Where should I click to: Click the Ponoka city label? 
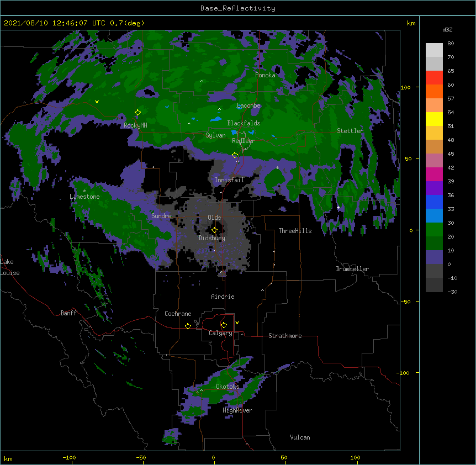(265, 75)
